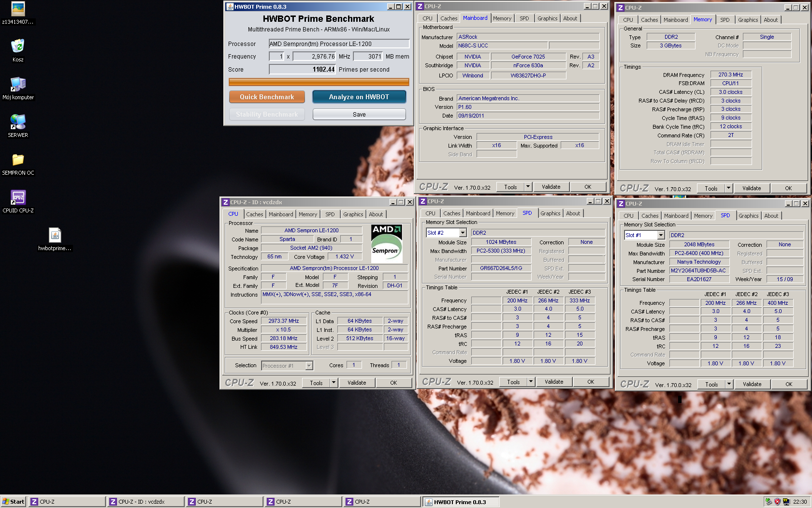Open Tools dropdown arrow in Mainboard CPU-Z window
Viewport: 812px width, 508px height.
(528, 187)
